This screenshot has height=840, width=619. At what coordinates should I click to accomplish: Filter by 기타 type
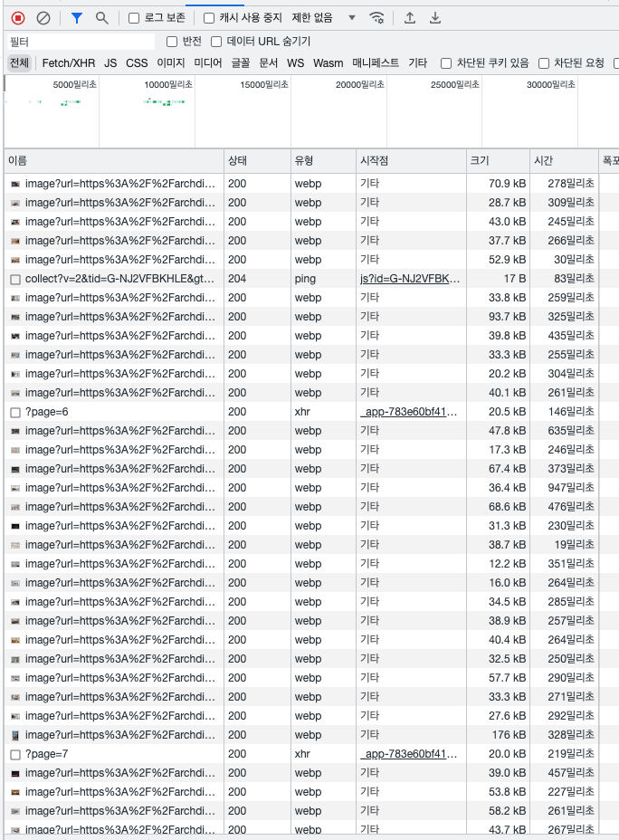[x=418, y=63]
